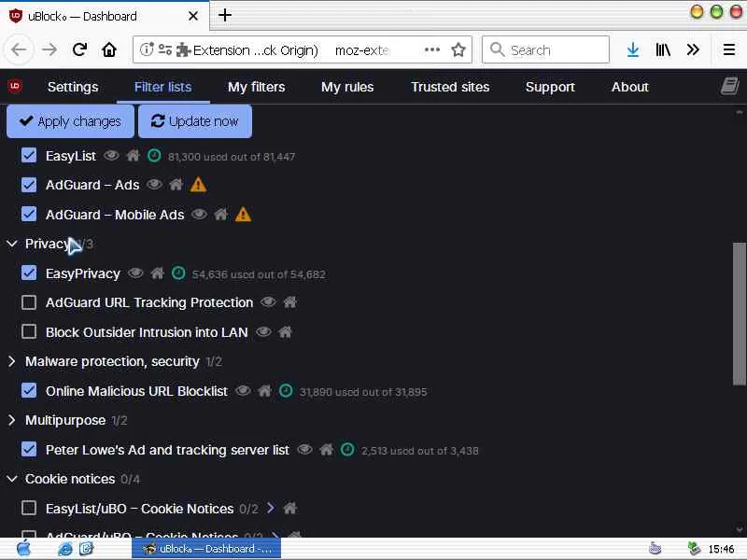Viewport: 747px width, 560px height.
Task: View Online Malicious URL Blocklist content
Action: [x=243, y=391]
